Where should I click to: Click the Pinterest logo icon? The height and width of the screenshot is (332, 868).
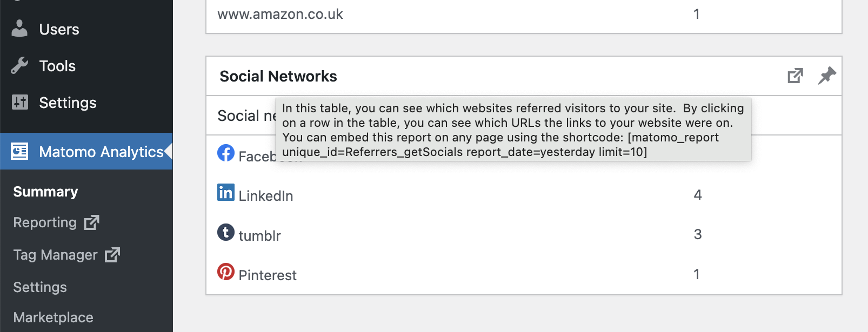coord(226,272)
